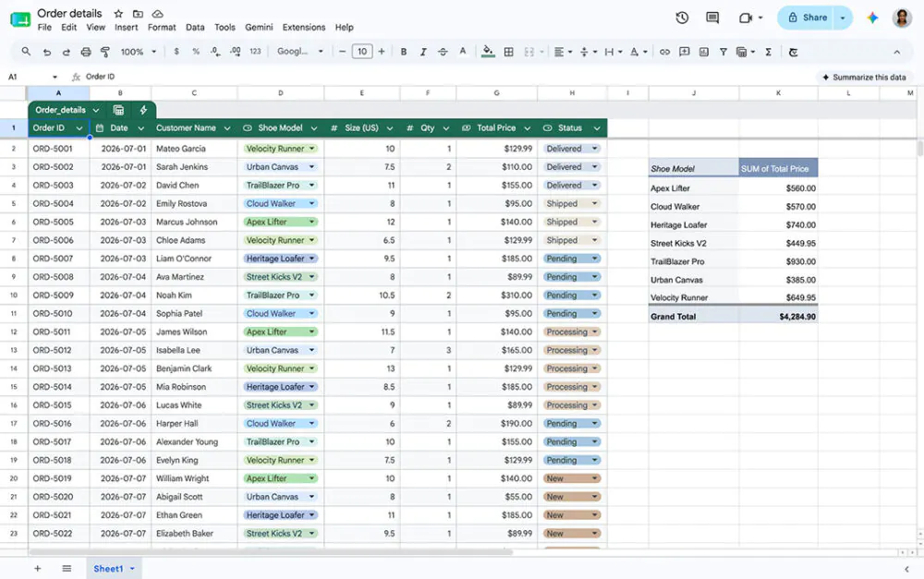Print the spreadsheet
This screenshot has width=924, height=579.
[x=85, y=52]
